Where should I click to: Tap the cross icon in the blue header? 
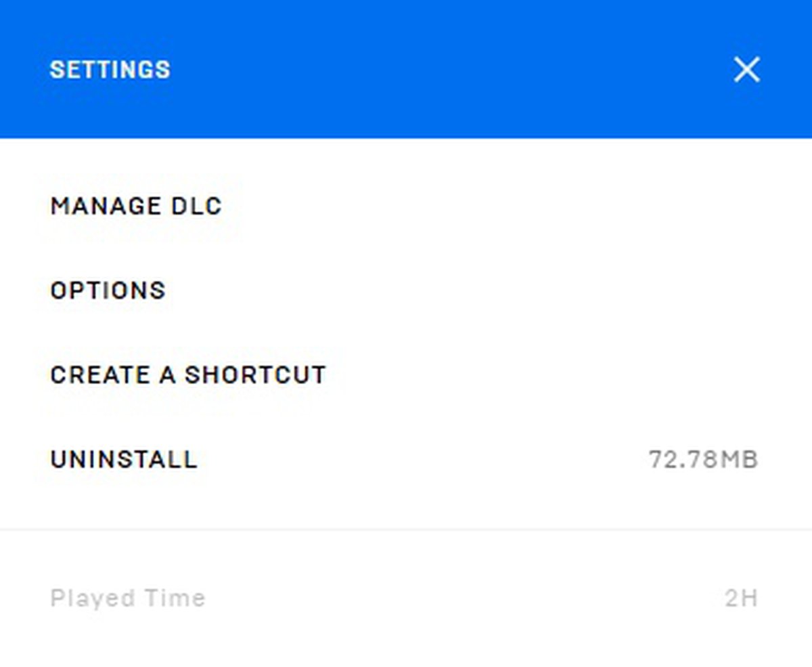[746, 70]
